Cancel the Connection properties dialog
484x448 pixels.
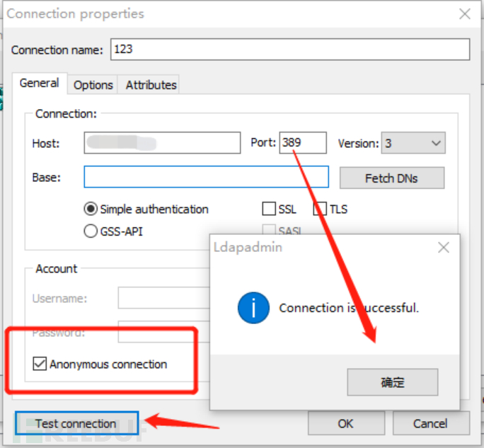click(430, 423)
